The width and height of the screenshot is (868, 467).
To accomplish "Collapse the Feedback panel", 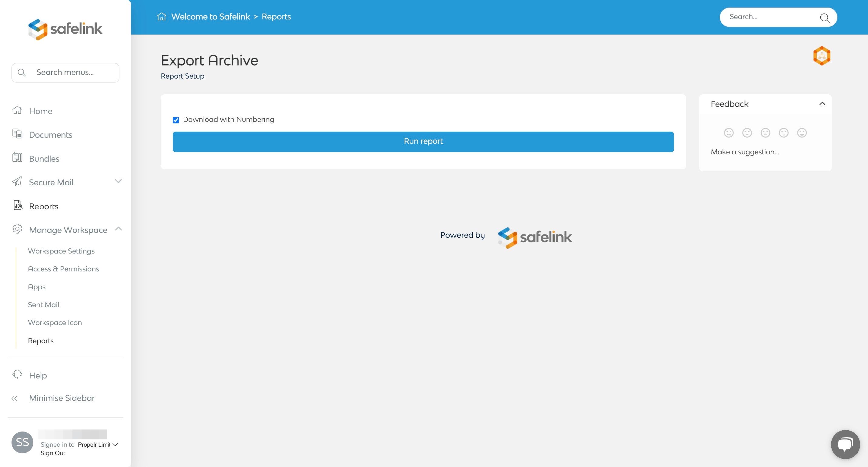I will (x=822, y=104).
